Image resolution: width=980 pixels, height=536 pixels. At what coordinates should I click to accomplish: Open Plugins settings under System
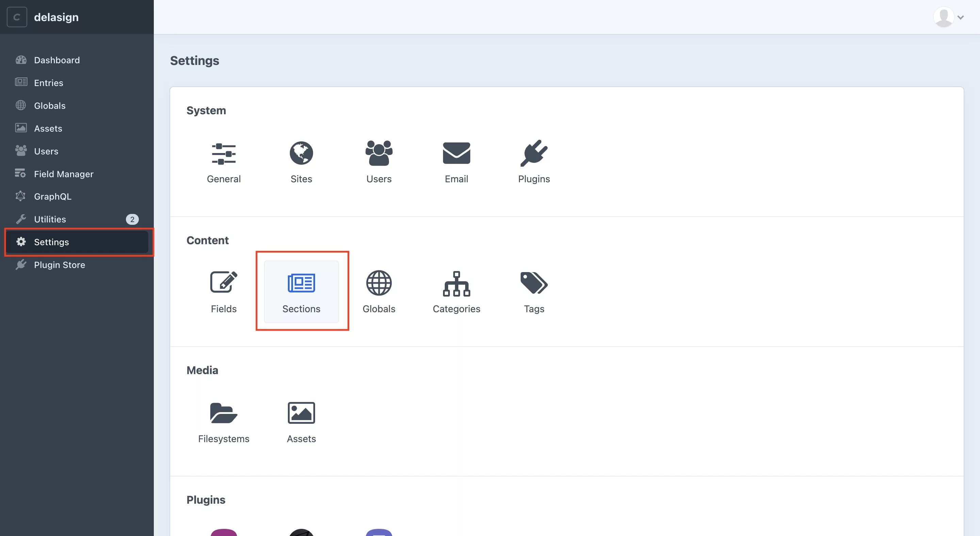click(x=534, y=162)
